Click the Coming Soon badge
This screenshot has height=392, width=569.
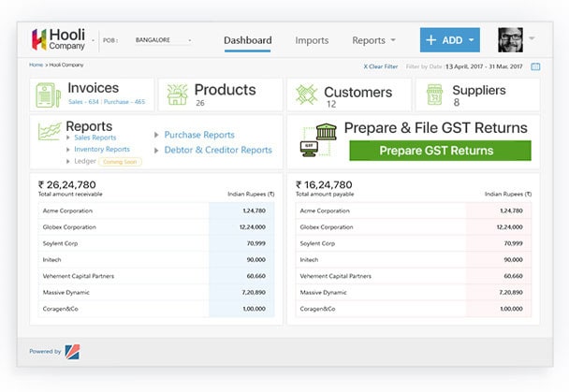pyautogui.click(x=120, y=162)
